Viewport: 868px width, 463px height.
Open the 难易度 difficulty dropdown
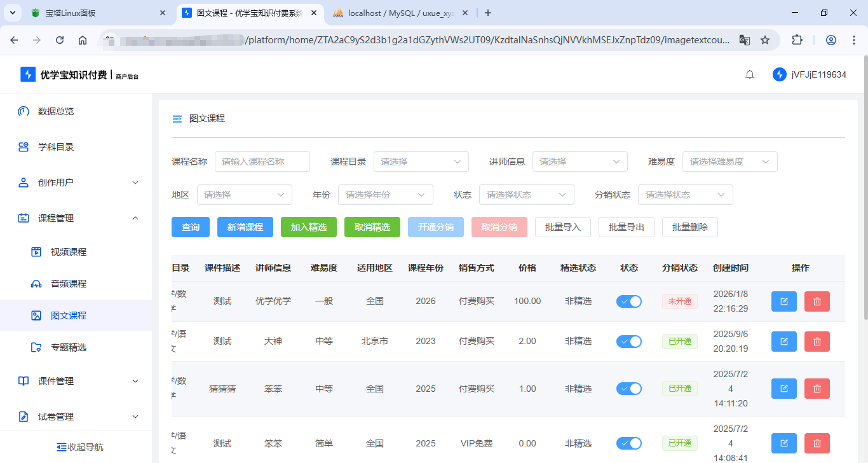pyautogui.click(x=729, y=162)
